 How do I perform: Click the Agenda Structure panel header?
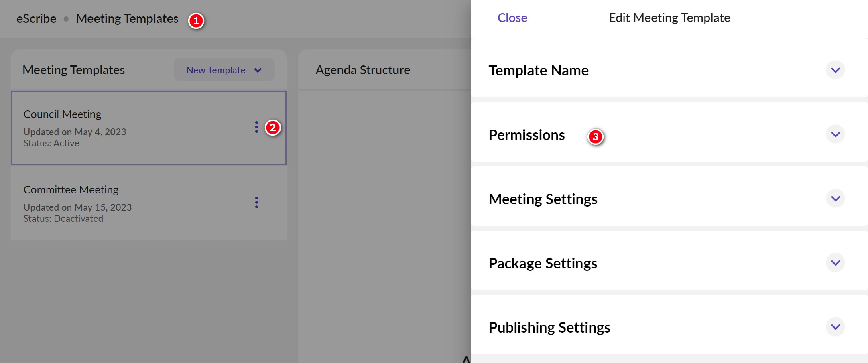[x=362, y=69]
